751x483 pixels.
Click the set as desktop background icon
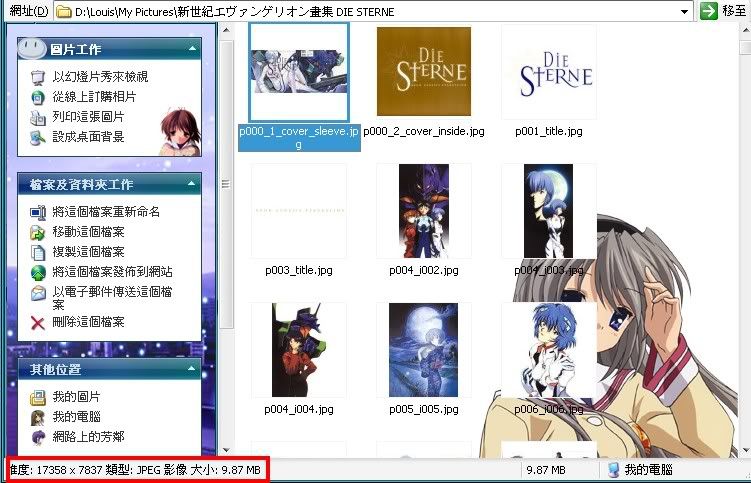(x=37, y=138)
